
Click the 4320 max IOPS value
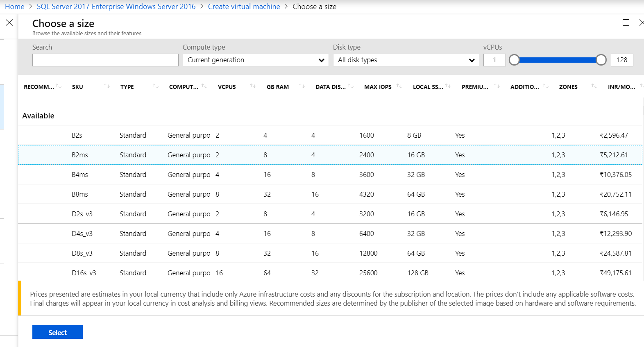(x=367, y=194)
